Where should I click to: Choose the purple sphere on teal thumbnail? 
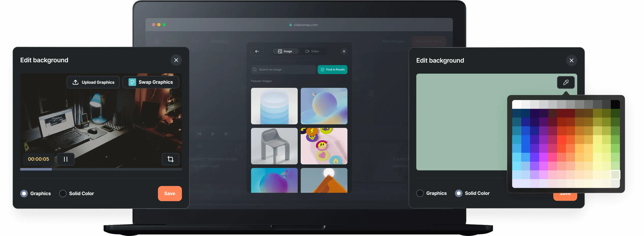pos(274,180)
